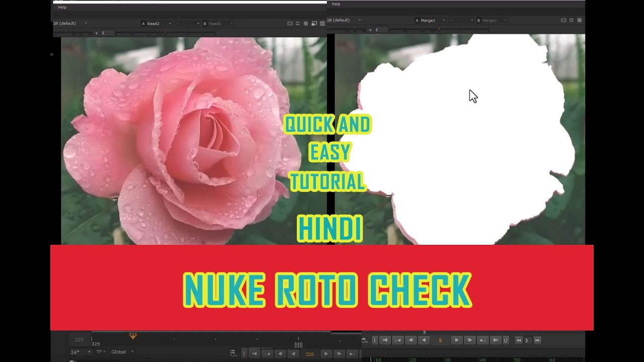This screenshot has height=362, width=644.
Task: Click the overlapping-windows icon in left viewer toolbar
Action: pos(314,24)
